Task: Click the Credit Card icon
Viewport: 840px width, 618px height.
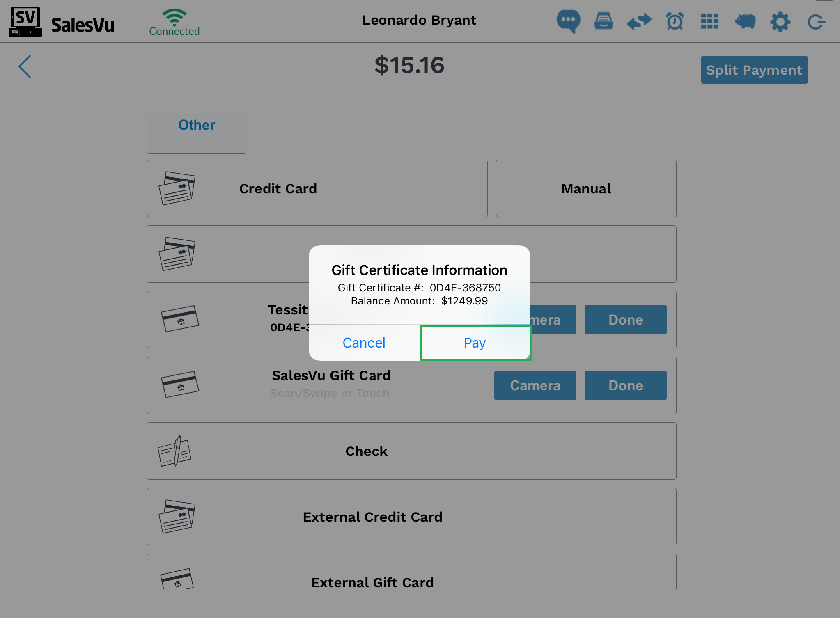Action: [x=177, y=188]
